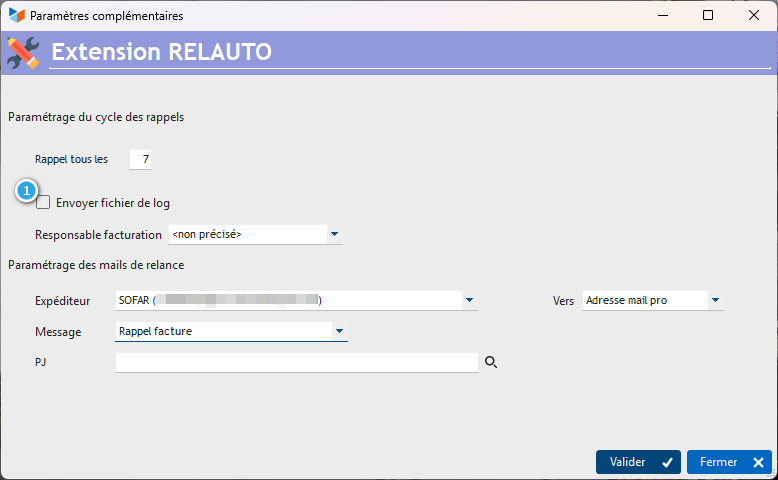Click into the PJ attachment text field

pyautogui.click(x=297, y=362)
